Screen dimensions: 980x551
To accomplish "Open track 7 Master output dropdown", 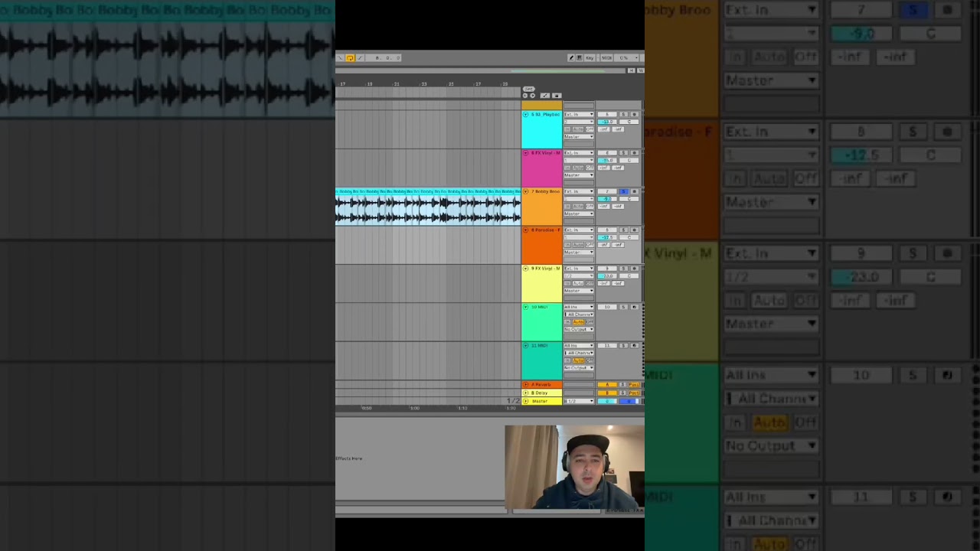I will [x=579, y=214].
